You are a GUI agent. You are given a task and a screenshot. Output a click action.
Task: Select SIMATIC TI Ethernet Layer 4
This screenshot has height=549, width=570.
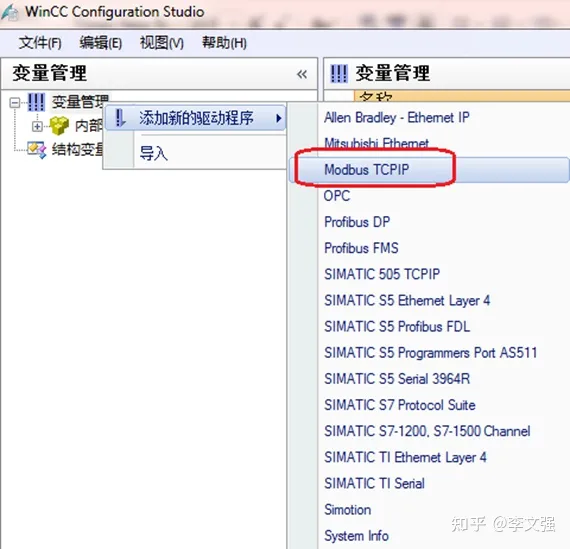tap(405, 457)
